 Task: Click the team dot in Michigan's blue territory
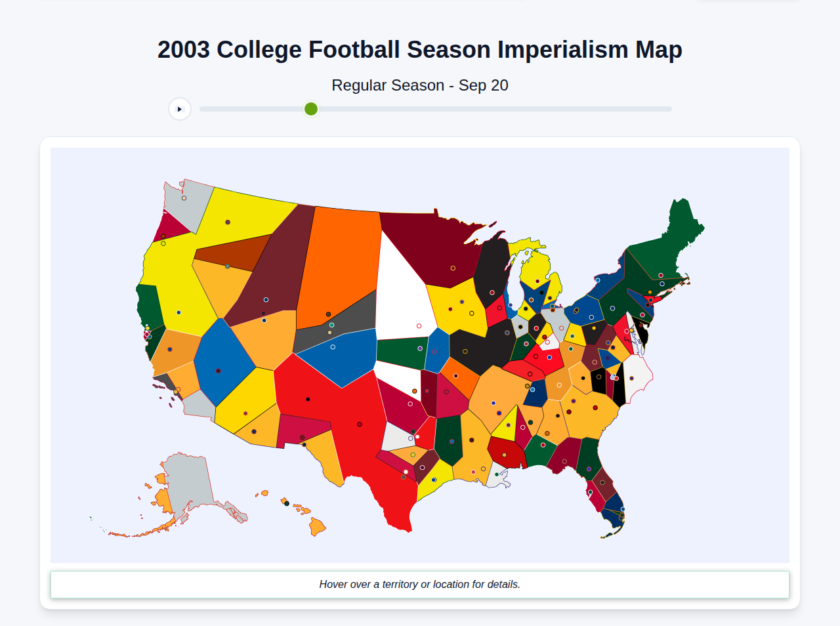[x=541, y=293]
